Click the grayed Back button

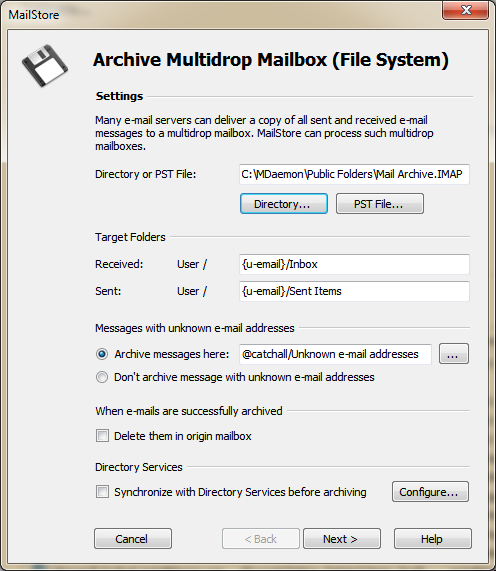260,539
